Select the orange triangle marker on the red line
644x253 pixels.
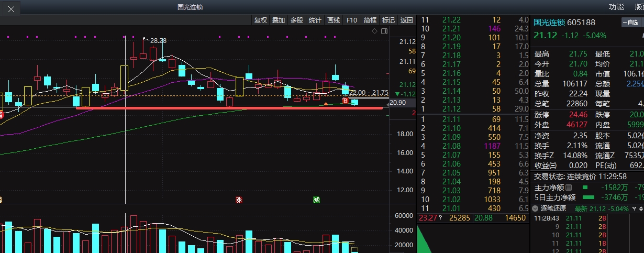326,104
